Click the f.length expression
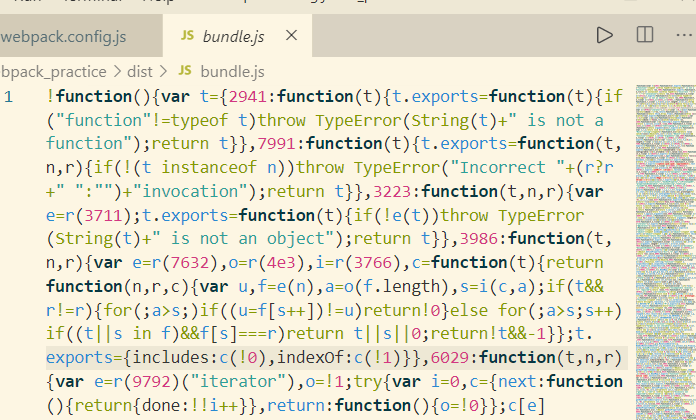The image size is (696, 420). pyautogui.click(x=402, y=287)
